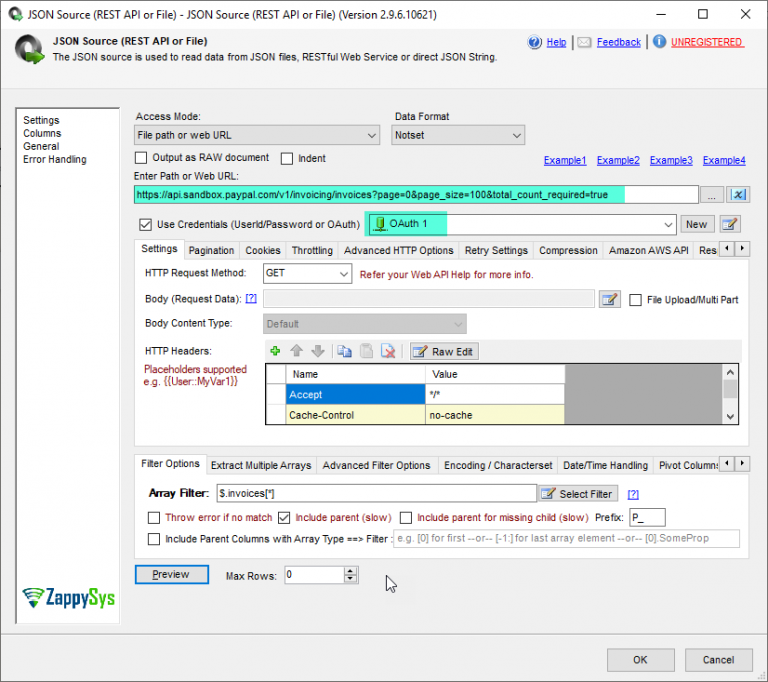Click the OK button

(x=640, y=660)
